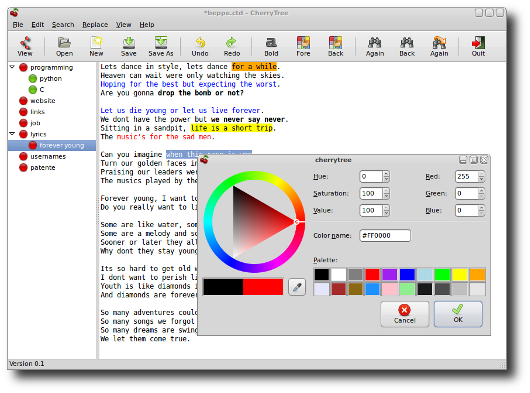This screenshot has height=393, width=530.
Task: Click the CherryTree cherry icon in title bar
Action: [x=14, y=13]
